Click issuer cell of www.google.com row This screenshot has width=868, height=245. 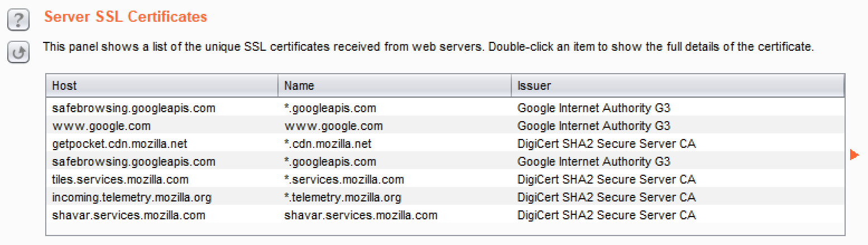click(x=593, y=126)
